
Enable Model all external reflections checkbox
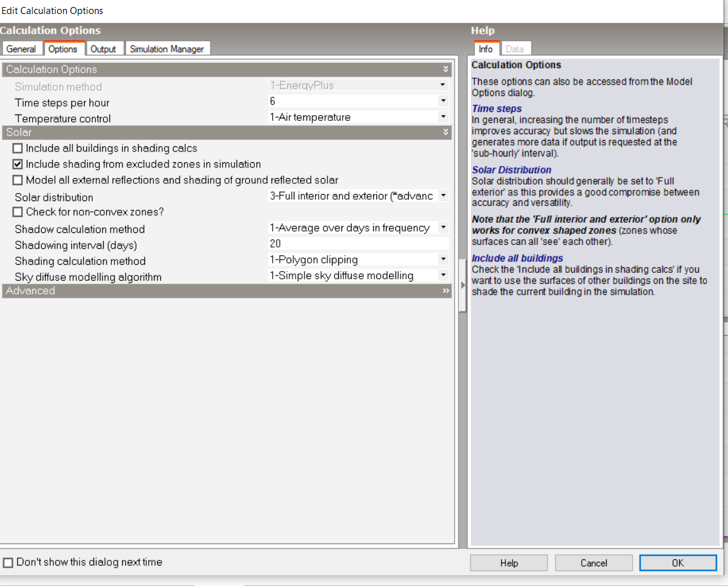tap(18, 180)
